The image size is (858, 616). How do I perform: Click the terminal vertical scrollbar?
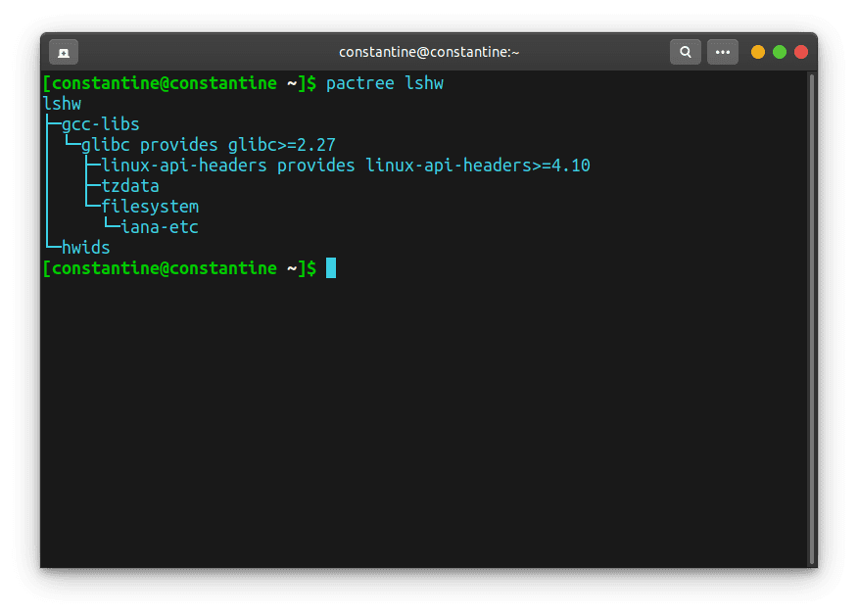coord(811,313)
